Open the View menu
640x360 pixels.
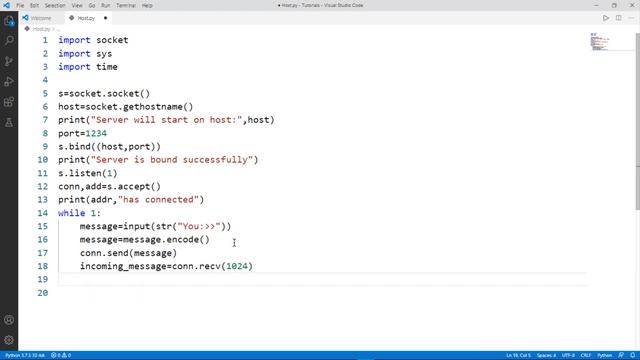(x=77, y=5)
